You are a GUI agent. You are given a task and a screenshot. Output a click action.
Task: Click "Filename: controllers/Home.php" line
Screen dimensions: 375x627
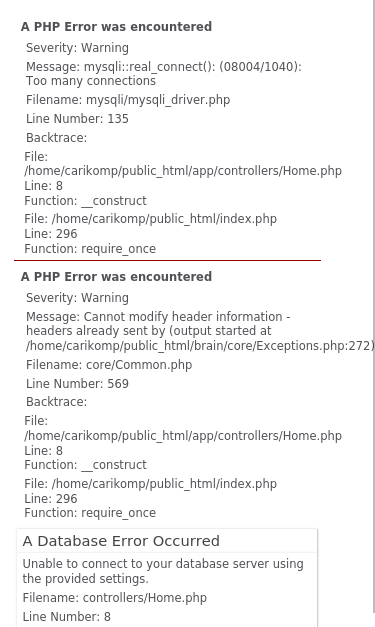coord(115,598)
